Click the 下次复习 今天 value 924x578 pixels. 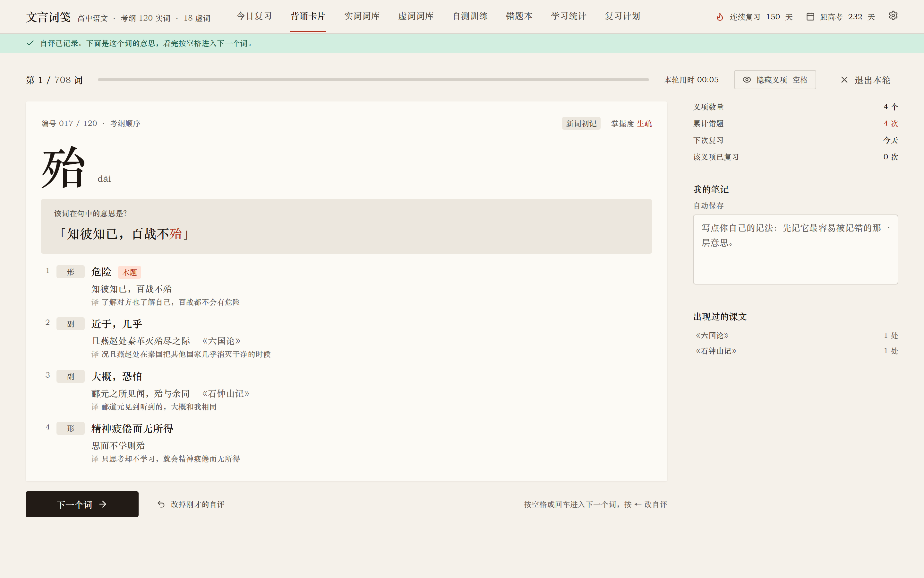890,140
